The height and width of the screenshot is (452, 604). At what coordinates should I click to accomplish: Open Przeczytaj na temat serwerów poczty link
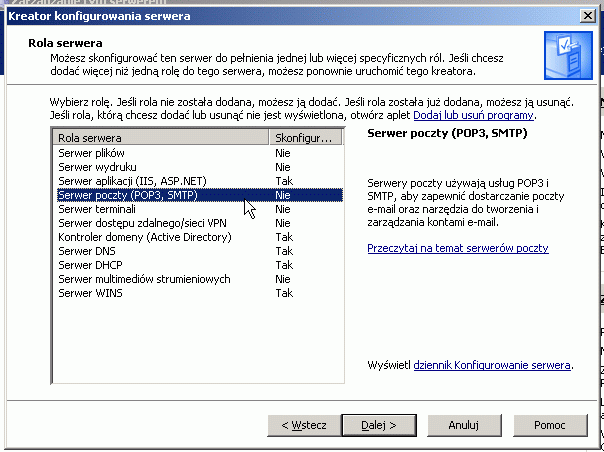click(x=458, y=248)
